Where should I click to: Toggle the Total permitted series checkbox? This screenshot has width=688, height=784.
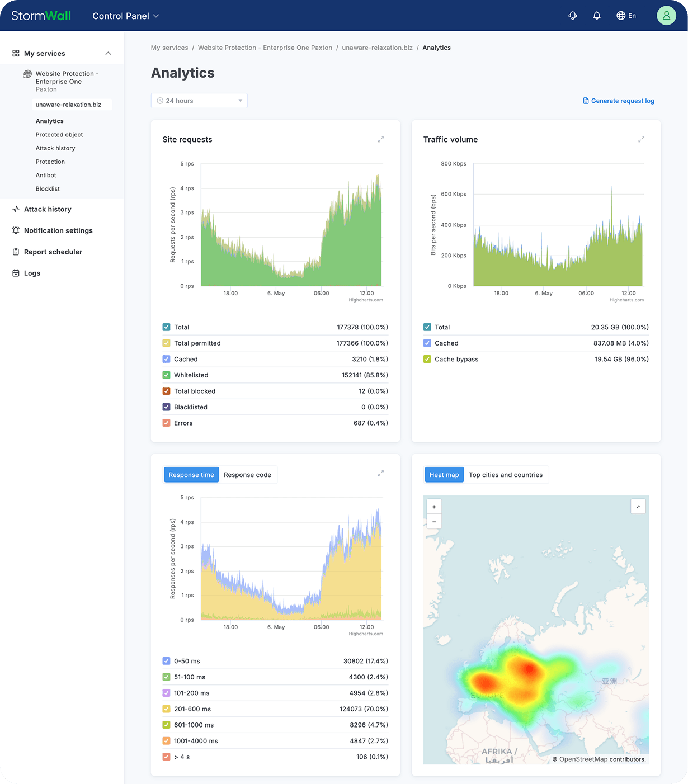(166, 343)
